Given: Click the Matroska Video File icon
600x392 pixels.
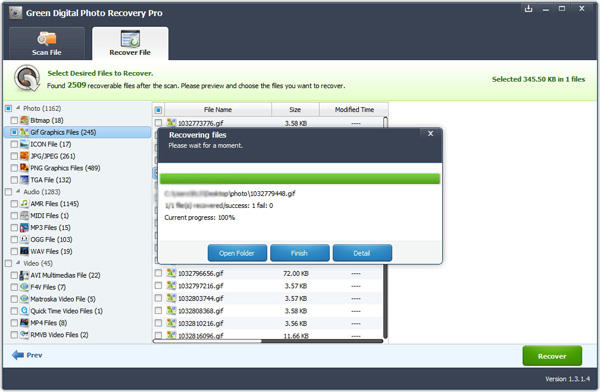Looking at the screenshot, I should (x=24, y=299).
